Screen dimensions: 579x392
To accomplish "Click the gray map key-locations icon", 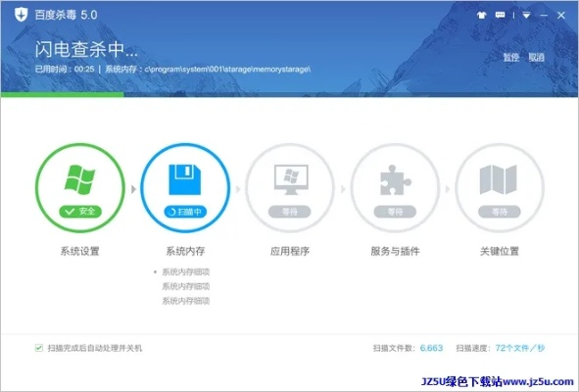I will click(498, 179).
